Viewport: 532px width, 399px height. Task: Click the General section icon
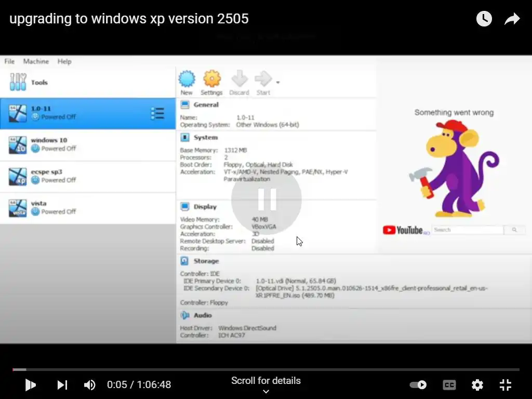coord(185,105)
